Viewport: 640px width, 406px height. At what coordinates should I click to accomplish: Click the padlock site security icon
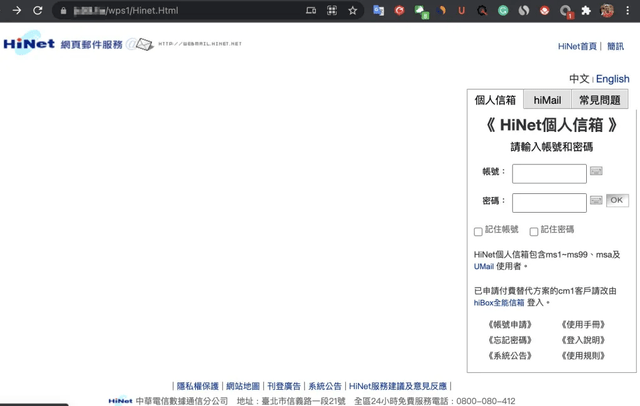click(x=63, y=11)
